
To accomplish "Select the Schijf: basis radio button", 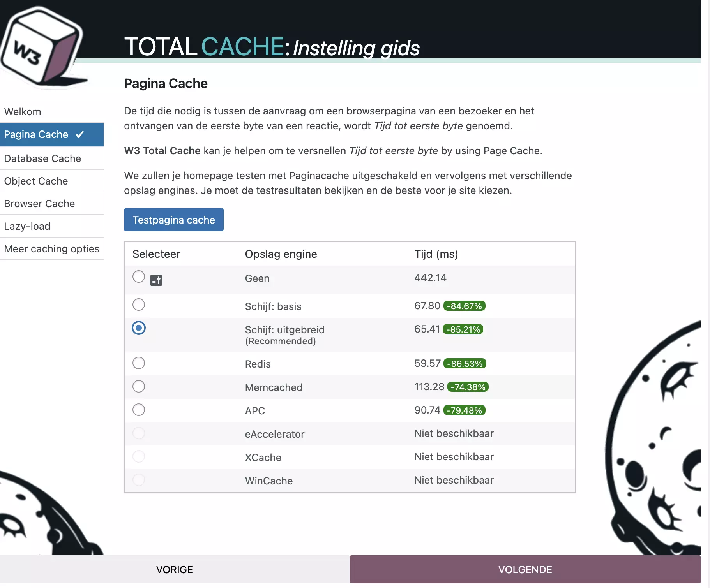I will 139,305.
